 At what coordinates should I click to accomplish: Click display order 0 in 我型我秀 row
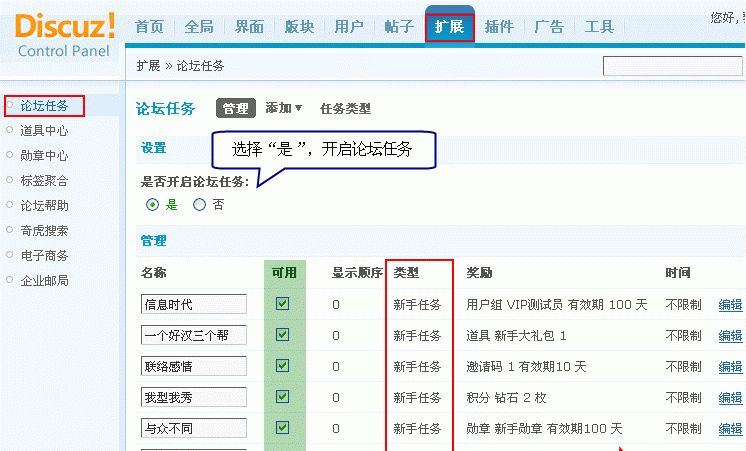[x=336, y=397]
